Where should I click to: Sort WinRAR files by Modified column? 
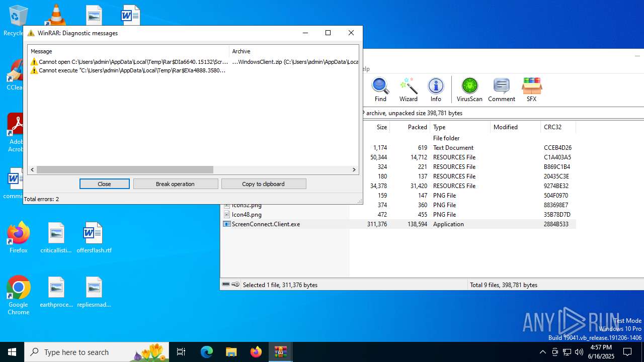pos(515,127)
